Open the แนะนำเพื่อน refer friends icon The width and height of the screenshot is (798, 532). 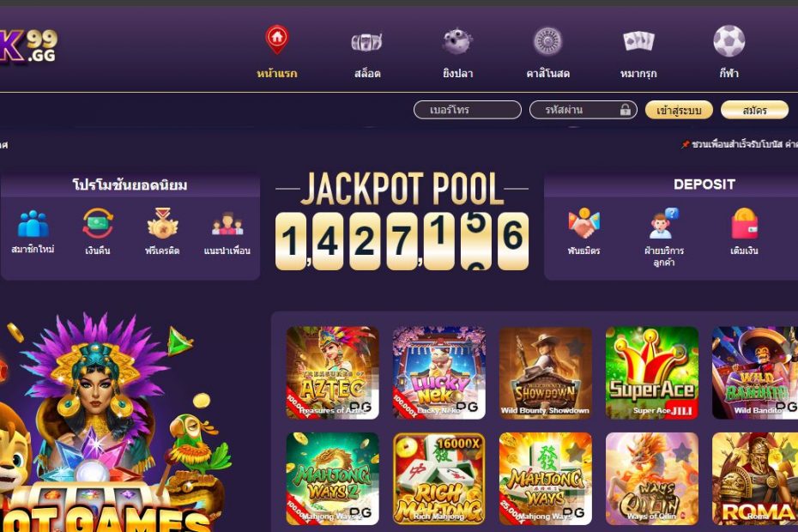pyautogui.click(x=227, y=224)
